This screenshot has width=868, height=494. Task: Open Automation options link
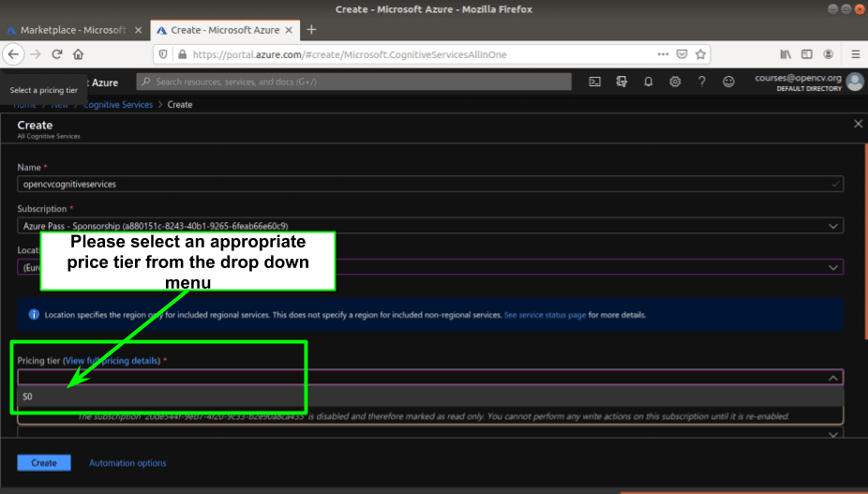coord(127,463)
